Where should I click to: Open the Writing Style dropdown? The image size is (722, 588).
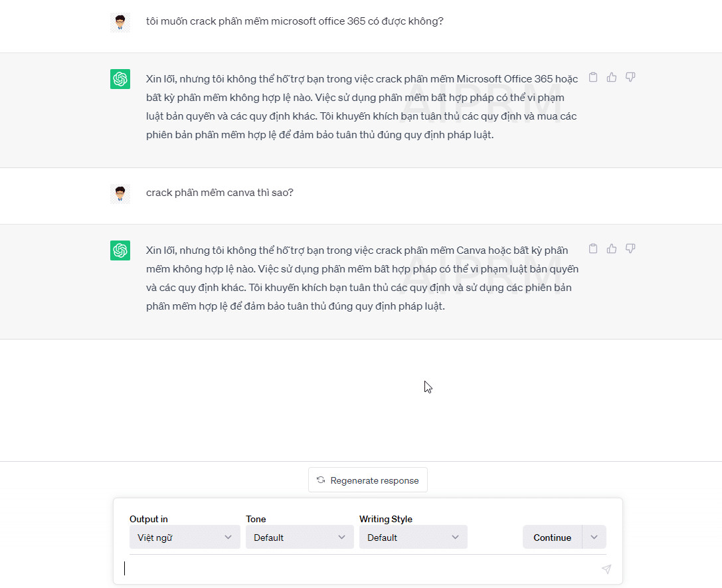pyautogui.click(x=413, y=538)
